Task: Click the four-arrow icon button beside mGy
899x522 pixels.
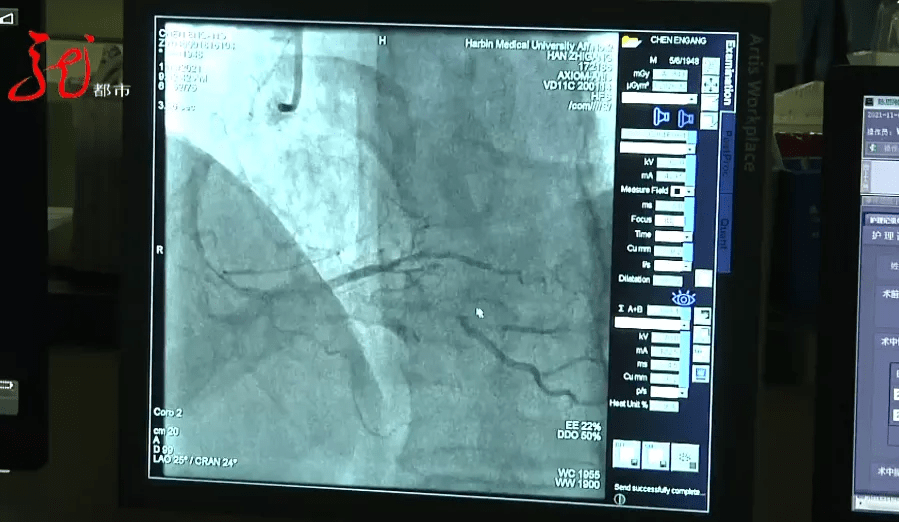Action: tap(710, 84)
